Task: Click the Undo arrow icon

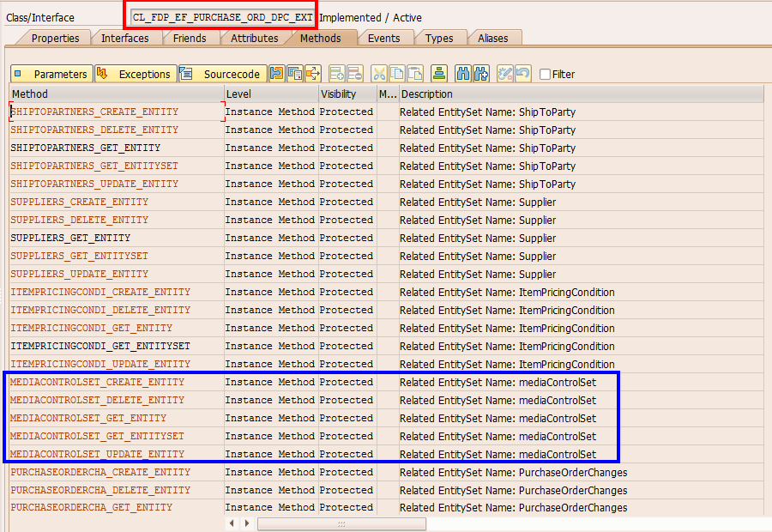Action: [x=522, y=74]
